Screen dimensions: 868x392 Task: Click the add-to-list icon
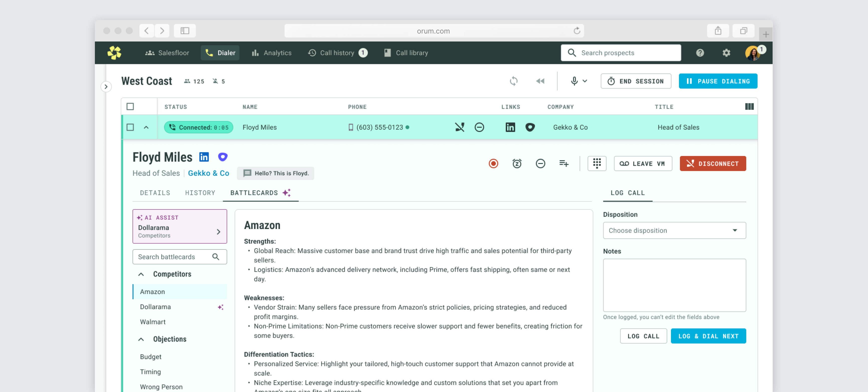click(564, 163)
